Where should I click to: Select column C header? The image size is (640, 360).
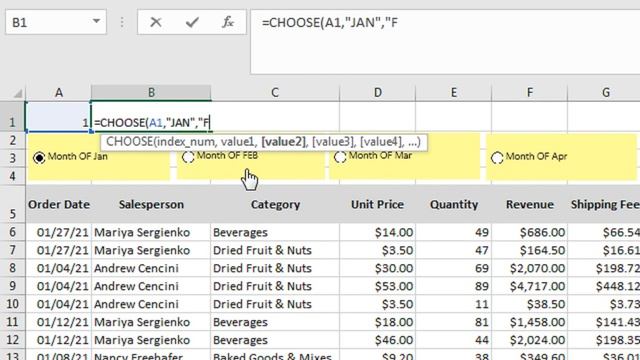[x=275, y=93]
